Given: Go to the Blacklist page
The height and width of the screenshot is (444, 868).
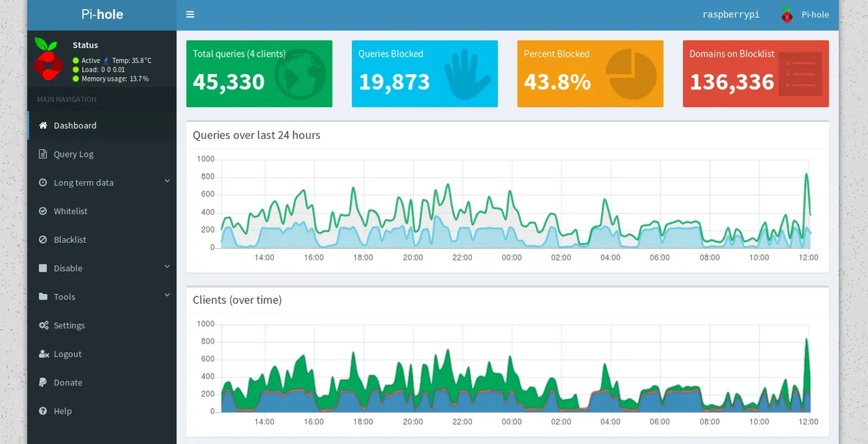Looking at the screenshot, I should point(102,239).
